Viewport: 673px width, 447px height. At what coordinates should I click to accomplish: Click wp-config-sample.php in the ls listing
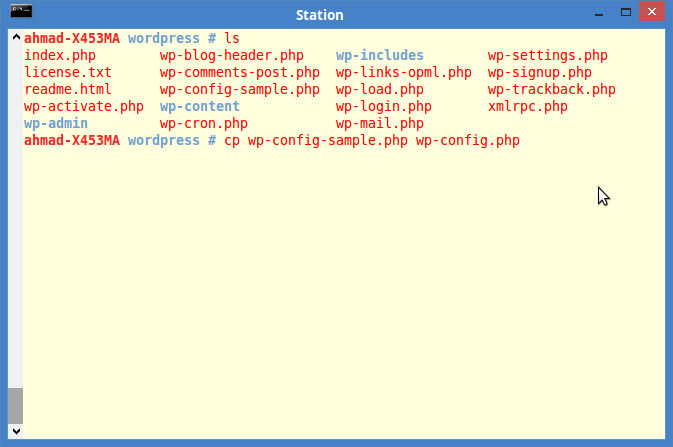pyautogui.click(x=239, y=90)
